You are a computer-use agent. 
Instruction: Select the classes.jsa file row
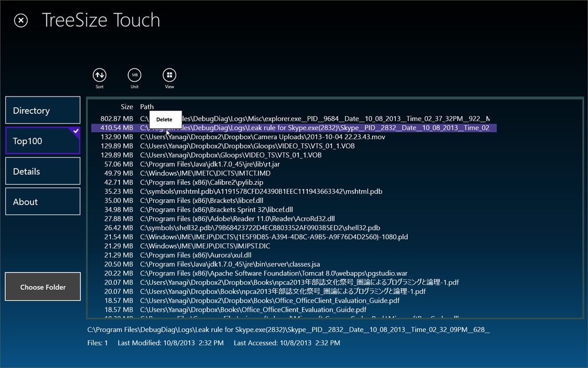coord(293,264)
